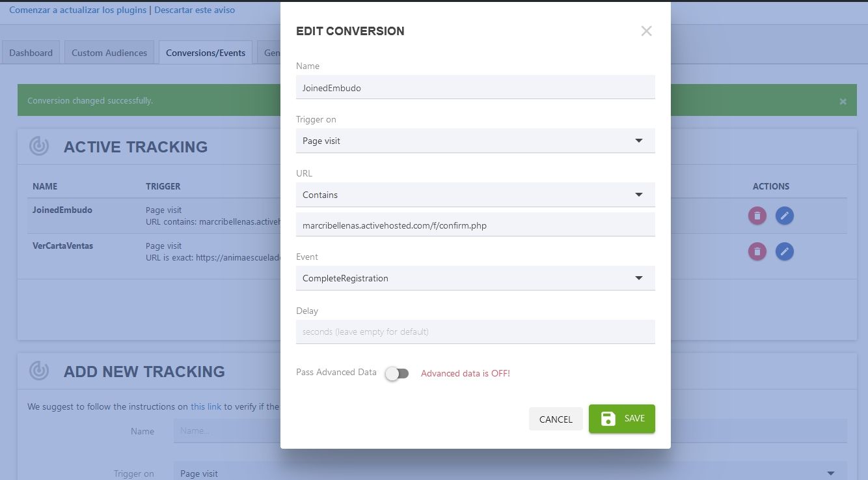Close the Edit Conversion dialog
This screenshot has height=480, width=868.
point(646,31)
